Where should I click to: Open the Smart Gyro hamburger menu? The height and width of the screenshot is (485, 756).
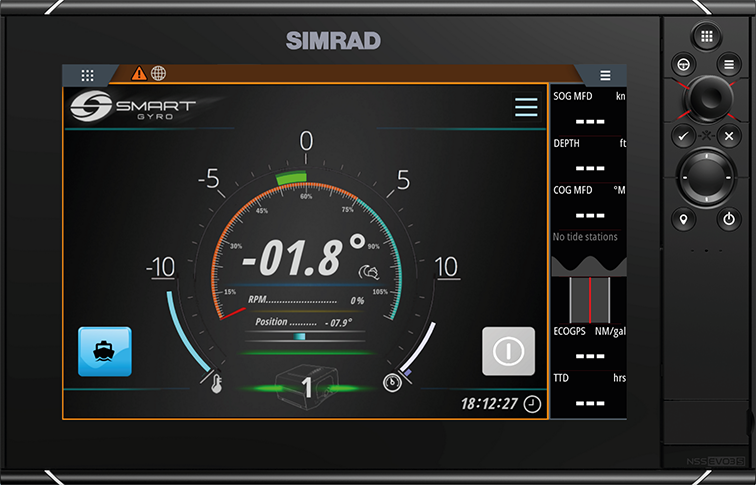526,107
